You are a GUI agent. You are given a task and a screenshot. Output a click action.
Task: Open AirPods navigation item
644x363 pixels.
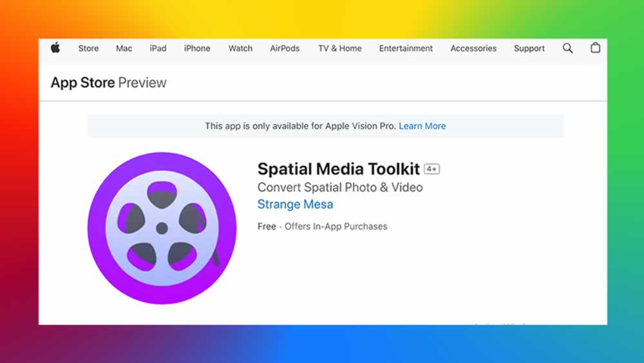click(285, 48)
